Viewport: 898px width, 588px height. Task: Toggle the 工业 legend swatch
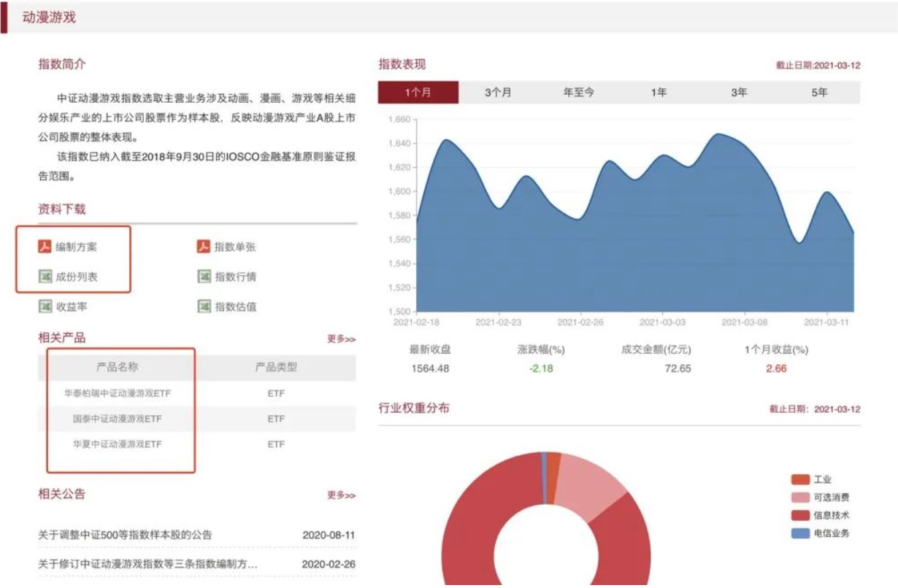(x=800, y=479)
